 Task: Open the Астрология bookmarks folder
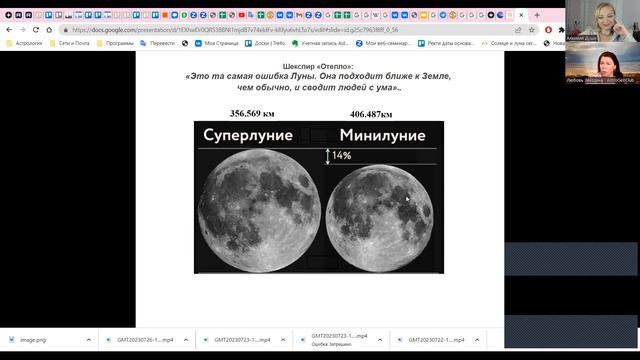point(24,43)
